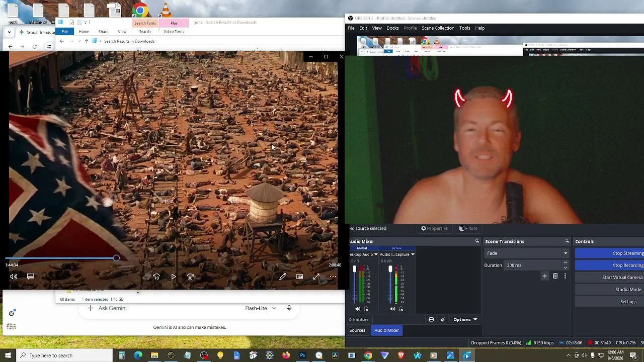This screenshot has width=644, height=362.
Task: Float the Scene Transitions dock
Action: click(567, 241)
